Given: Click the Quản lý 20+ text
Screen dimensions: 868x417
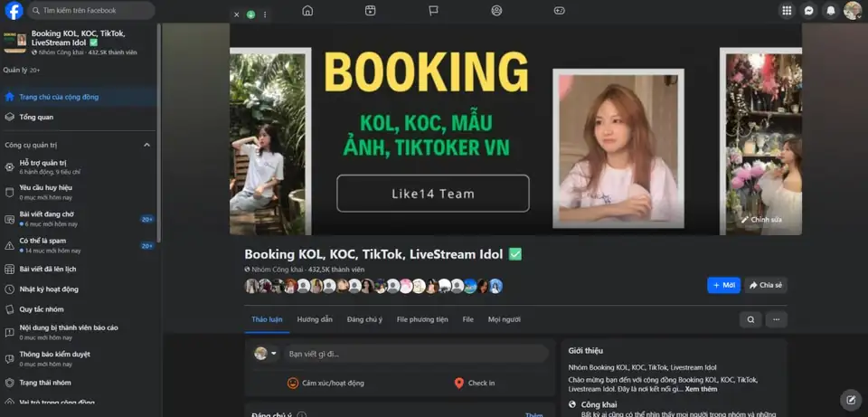Looking at the screenshot, I should 22,71.
